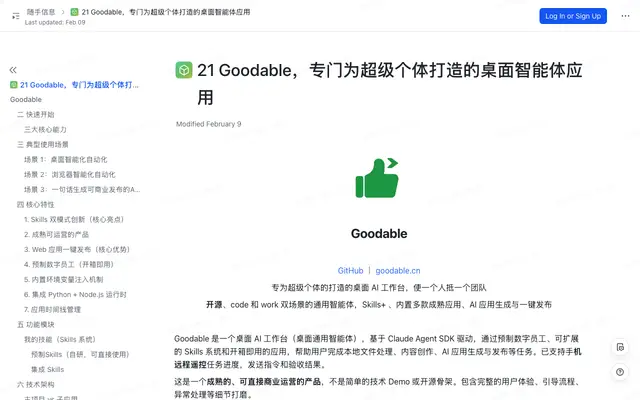Go to 随手信息 breadcrumb
Viewport: 640px width, 400px height.
click(41, 12)
